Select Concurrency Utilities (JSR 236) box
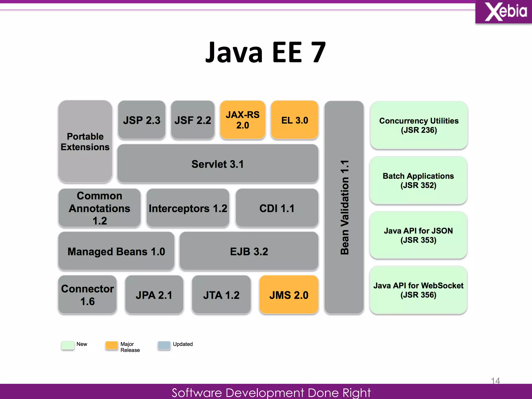Screen dimensions: 532x399 [x=419, y=125]
